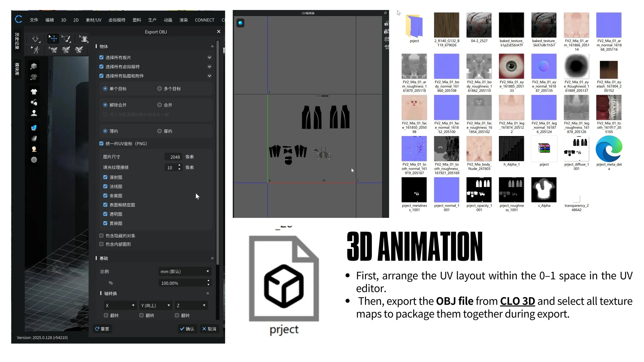Image resolution: width=644 pixels, height=362 pixels.
Task: Click the 确认 button
Action: [x=187, y=329]
